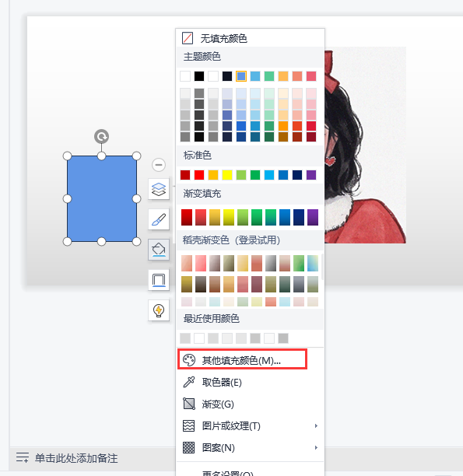Screen dimensions: 463x476
Task: Pick the orange theme color swatch
Action: pyautogui.click(x=283, y=76)
